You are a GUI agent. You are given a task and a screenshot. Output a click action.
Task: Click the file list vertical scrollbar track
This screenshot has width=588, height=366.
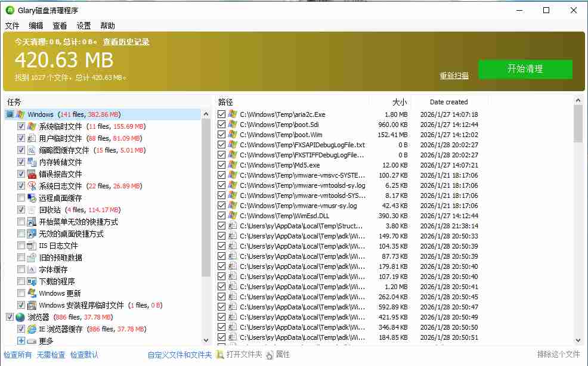tap(578, 238)
